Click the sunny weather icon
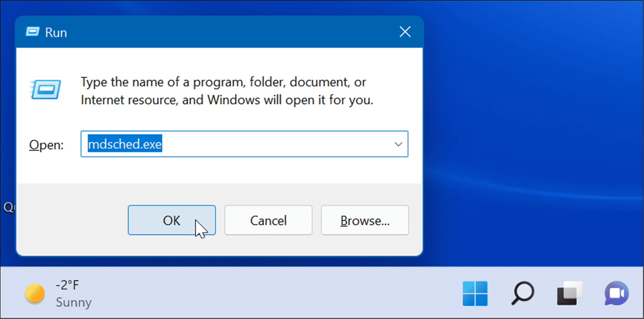 [34, 294]
